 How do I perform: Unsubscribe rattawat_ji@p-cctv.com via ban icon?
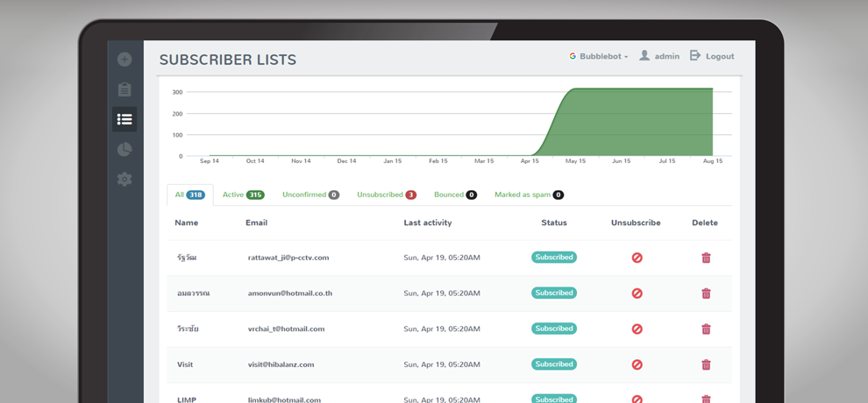pos(637,258)
